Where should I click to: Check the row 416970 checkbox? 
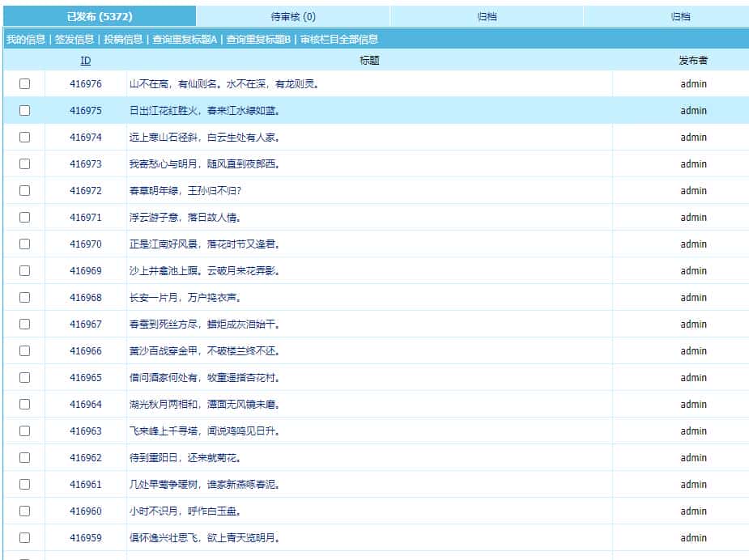pyautogui.click(x=25, y=244)
